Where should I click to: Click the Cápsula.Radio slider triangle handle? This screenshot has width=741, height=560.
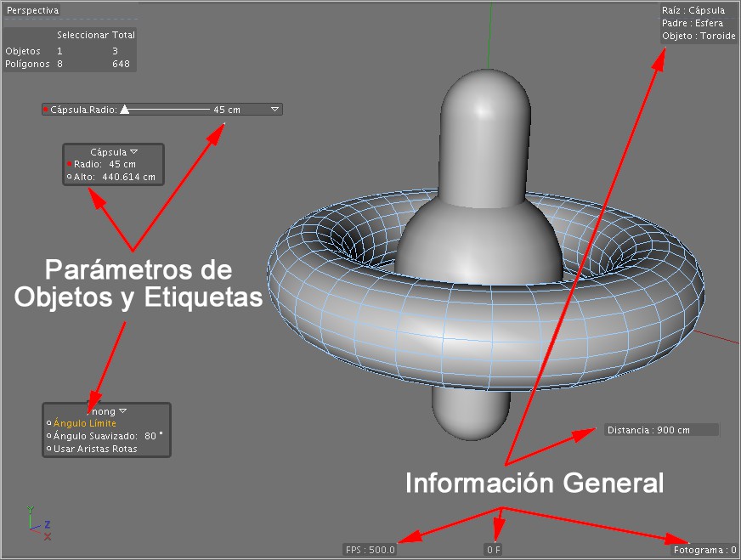click(124, 109)
